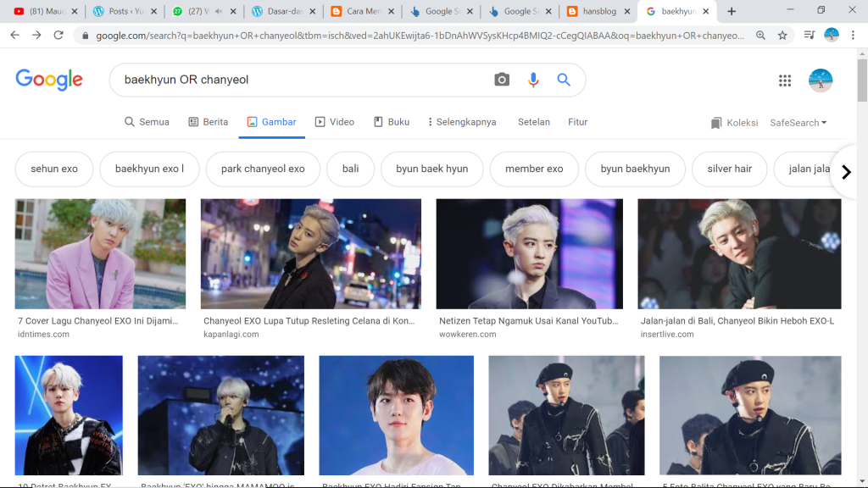The image size is (868, 488).
Task: Bookmark this page with star icon
Action: (x=782, y=36)
